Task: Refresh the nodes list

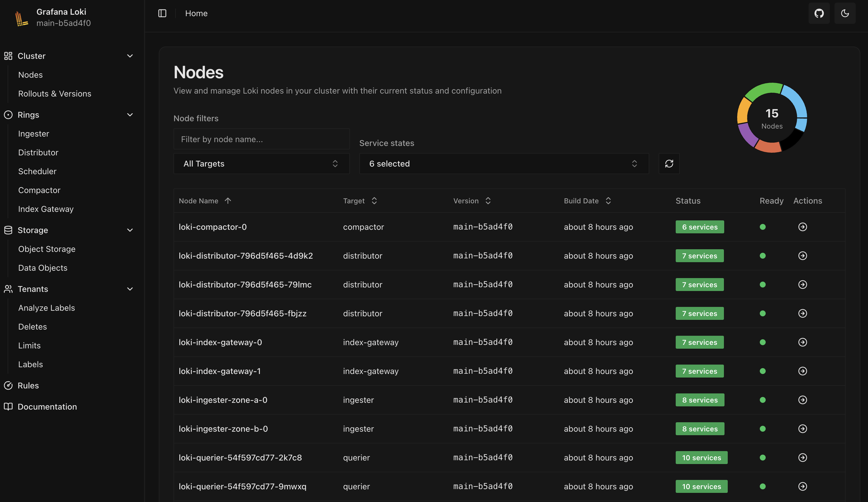Action: coord(669,163)
